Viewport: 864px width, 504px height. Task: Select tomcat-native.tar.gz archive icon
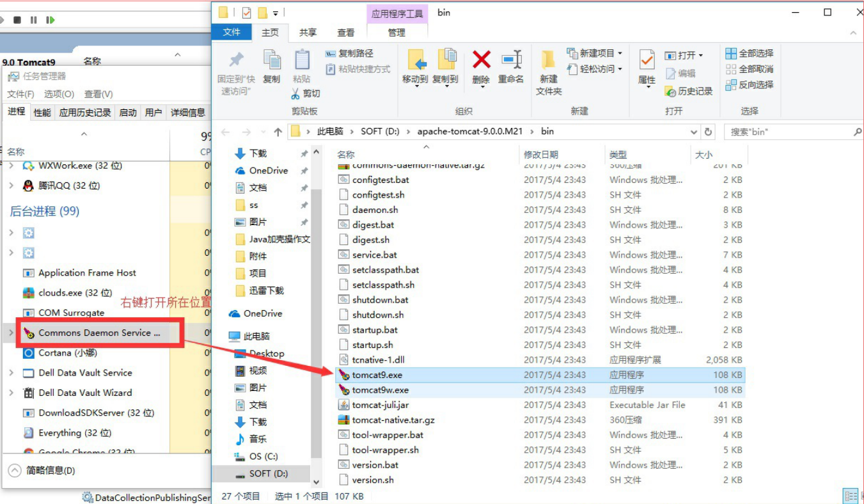coord(343,420)
